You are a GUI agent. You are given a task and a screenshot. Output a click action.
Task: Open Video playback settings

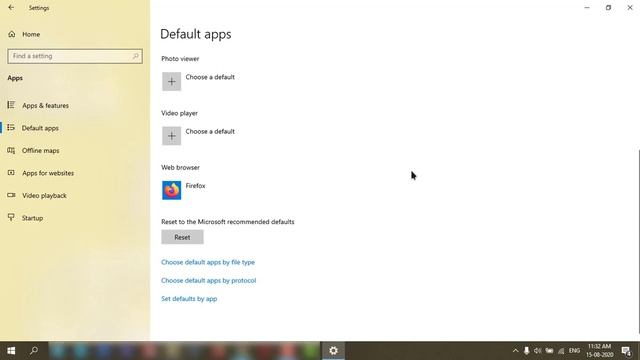[x=44, y=195]
